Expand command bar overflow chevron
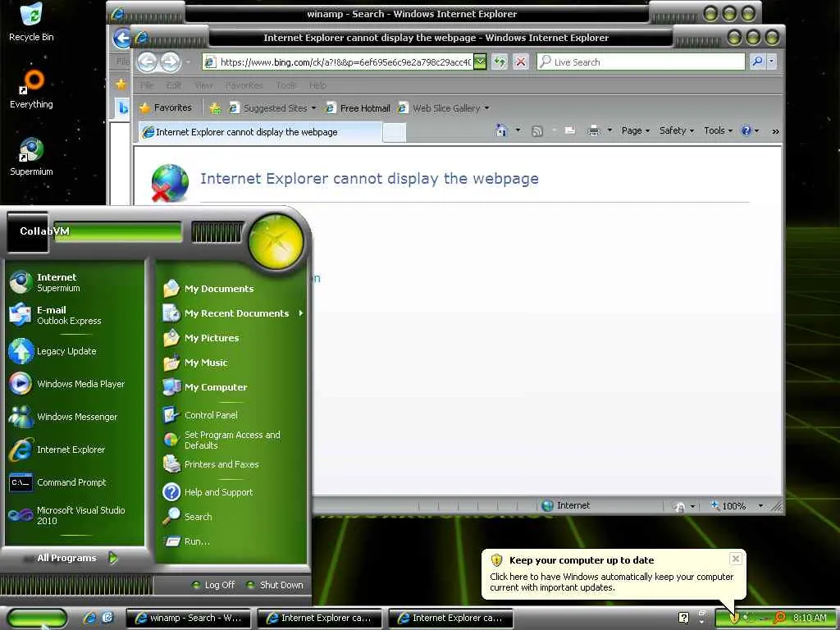 coord(775,131)
